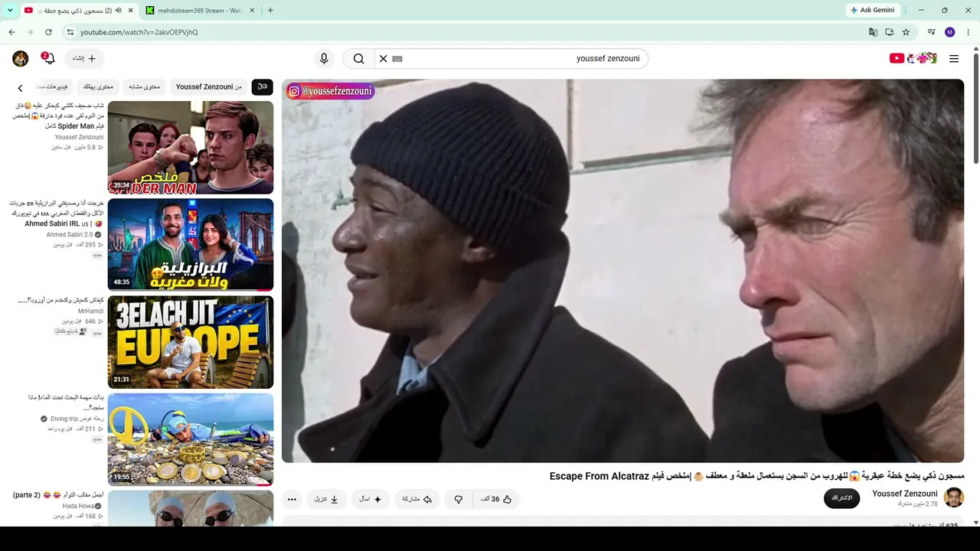This screenshot has height=551, width=980.
Task: Click the Download (تنزيل) button
Action: pyautogui.click(x=326, y=499)
